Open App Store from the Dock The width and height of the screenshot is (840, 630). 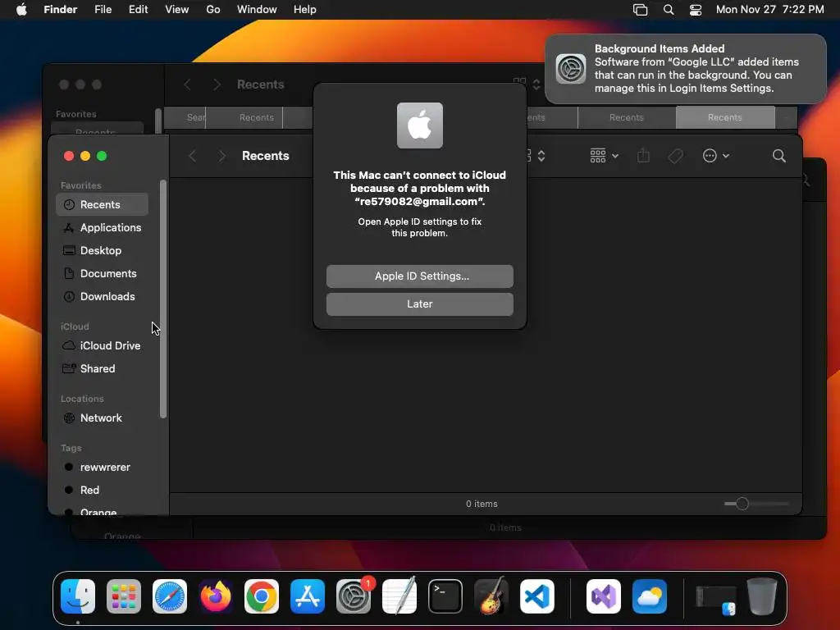coord(308,596)
